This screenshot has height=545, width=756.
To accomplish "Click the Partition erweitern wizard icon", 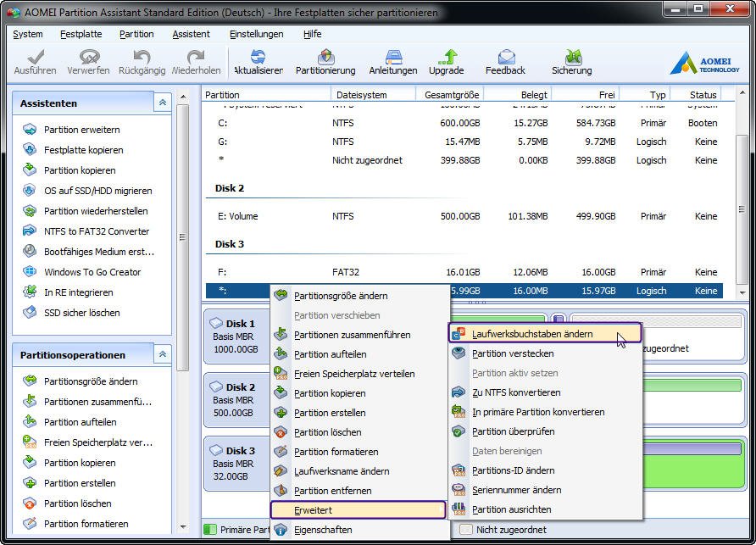I will click(30, 129).
